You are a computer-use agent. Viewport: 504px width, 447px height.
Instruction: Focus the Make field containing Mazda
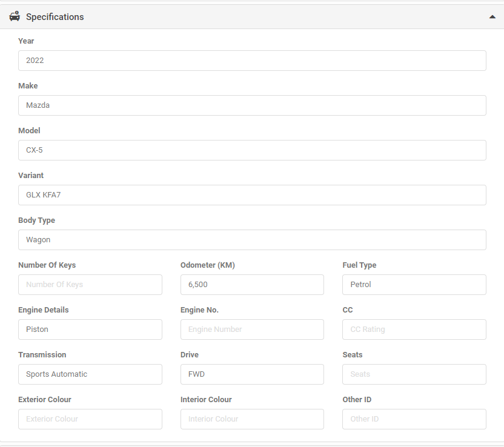click(x=252, y=105)
